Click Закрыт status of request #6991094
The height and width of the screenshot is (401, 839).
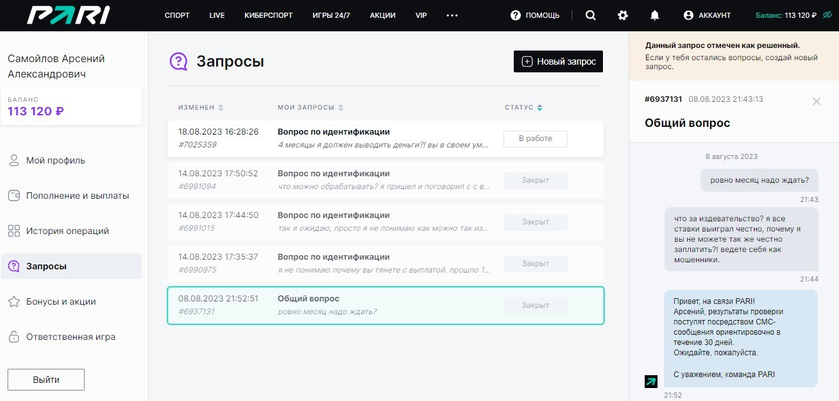pyautogui.click(x=535, y=180)
